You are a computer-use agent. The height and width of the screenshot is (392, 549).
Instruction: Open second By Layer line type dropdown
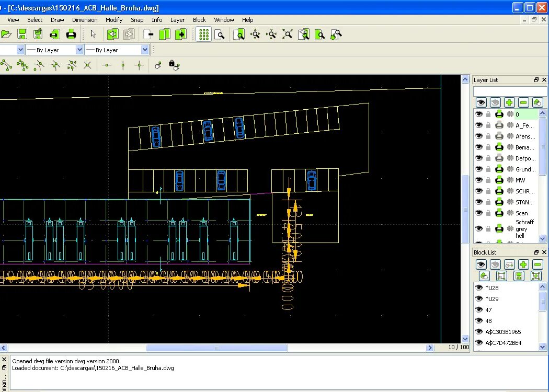117,50
